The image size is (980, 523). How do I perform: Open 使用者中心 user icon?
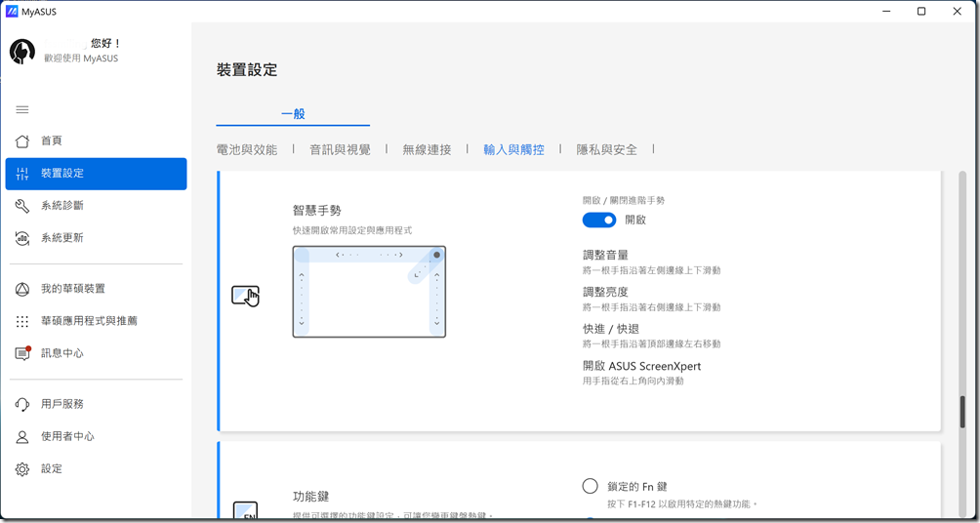(22, 437)
